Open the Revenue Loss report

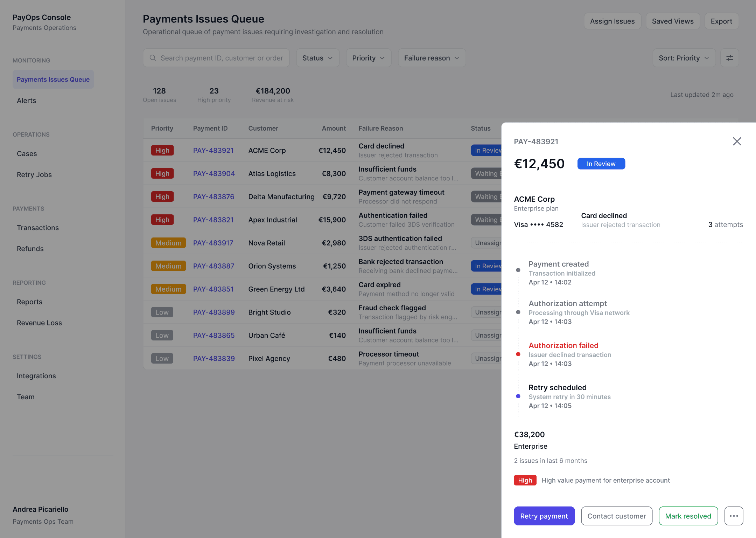[x=39, y=323]
